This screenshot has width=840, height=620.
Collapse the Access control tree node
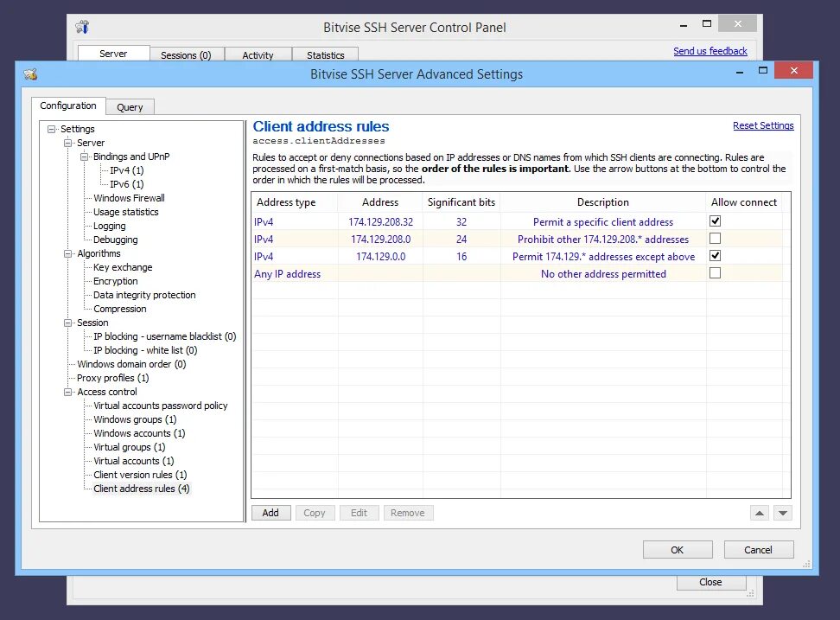point(68,393)
